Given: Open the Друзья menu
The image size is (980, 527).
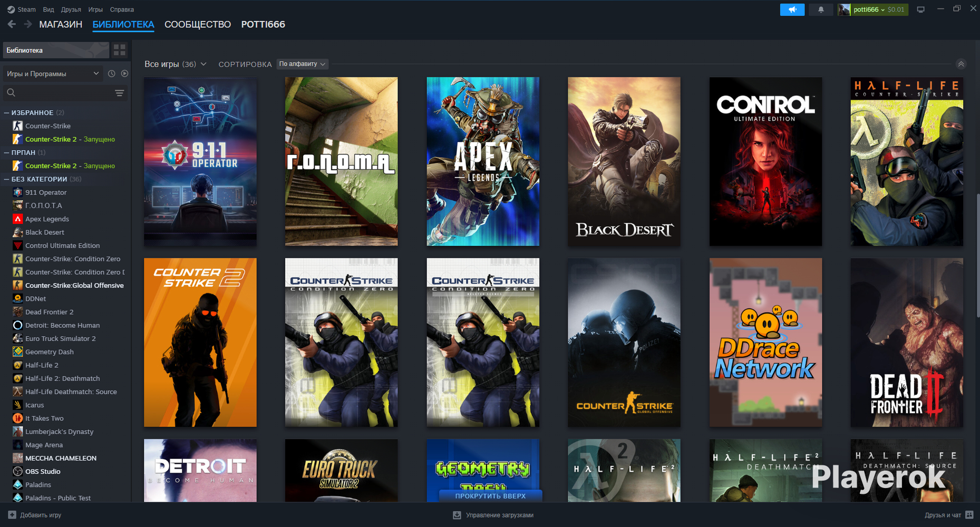Looking at the screenshot, I should pos(71,9).
